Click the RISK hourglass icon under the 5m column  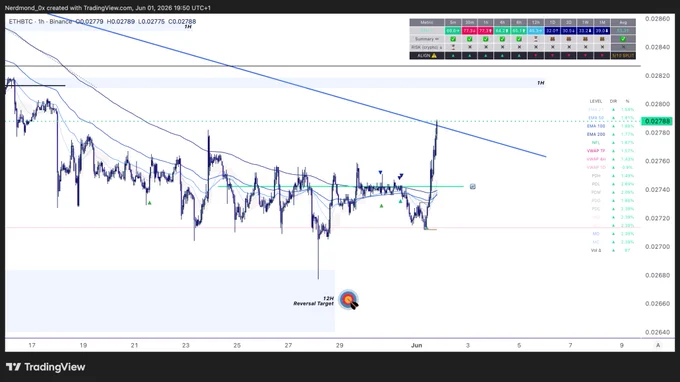[454, 47]
